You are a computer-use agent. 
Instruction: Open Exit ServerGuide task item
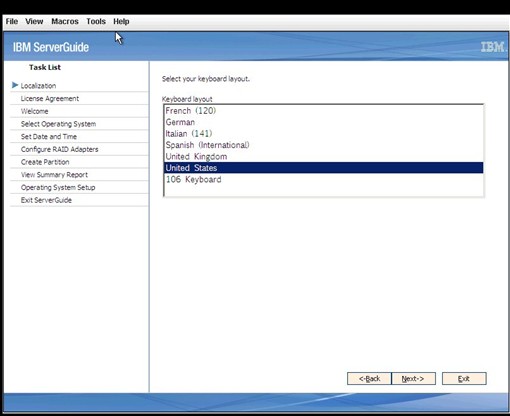pos(46,200)
